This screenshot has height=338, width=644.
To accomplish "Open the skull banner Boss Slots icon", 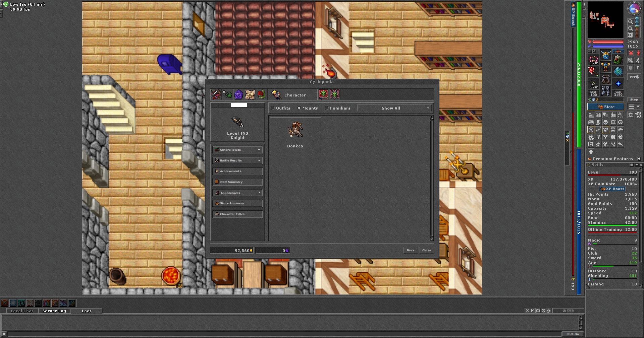I will pyautogui.click(x=335, y=94).
